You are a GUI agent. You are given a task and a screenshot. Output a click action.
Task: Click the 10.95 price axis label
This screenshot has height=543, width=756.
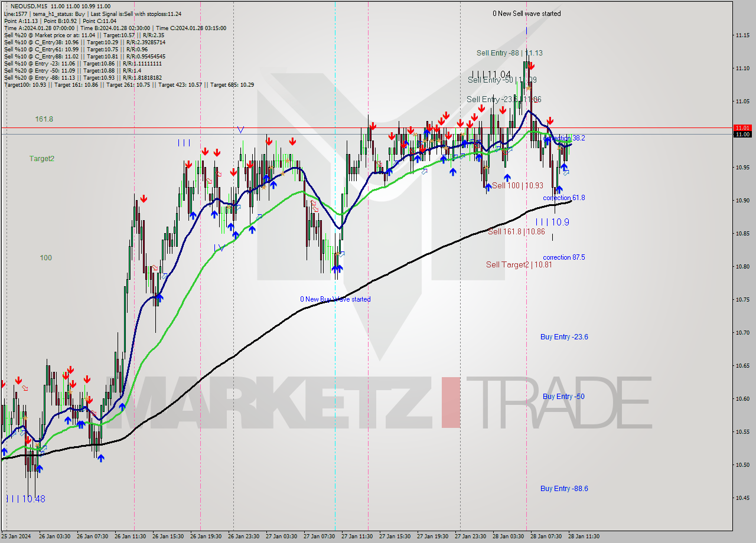742,168
